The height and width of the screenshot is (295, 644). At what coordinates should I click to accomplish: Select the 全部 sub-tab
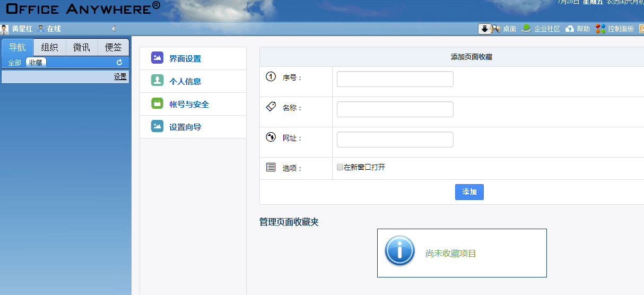click(x=15, y=63)
